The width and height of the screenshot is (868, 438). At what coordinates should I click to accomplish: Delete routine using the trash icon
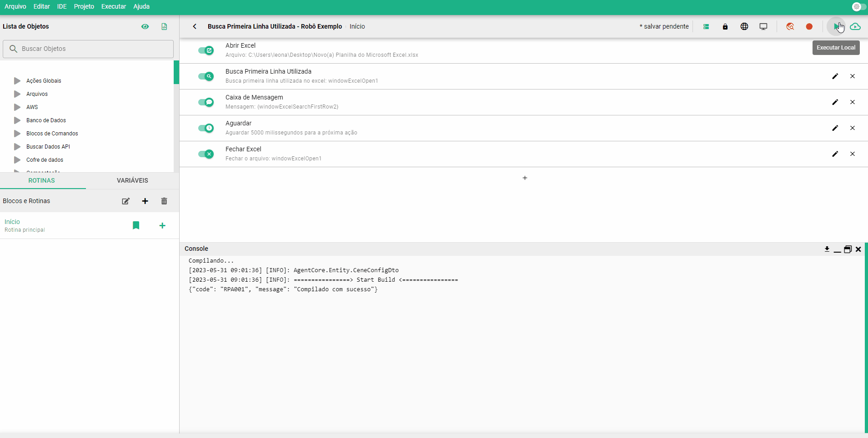pyautogui.click(x=164, y=201)
